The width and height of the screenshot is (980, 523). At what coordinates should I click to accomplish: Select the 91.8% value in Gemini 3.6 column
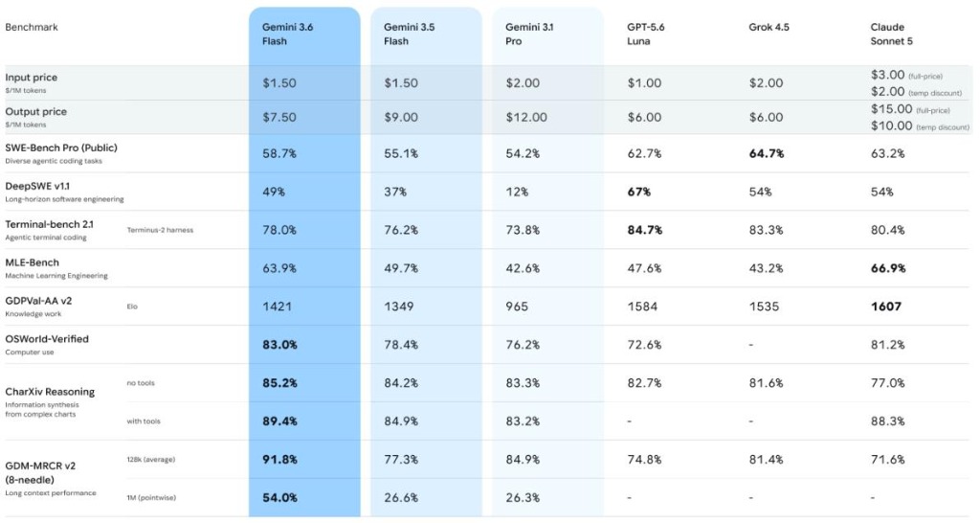tap(279, 459)
